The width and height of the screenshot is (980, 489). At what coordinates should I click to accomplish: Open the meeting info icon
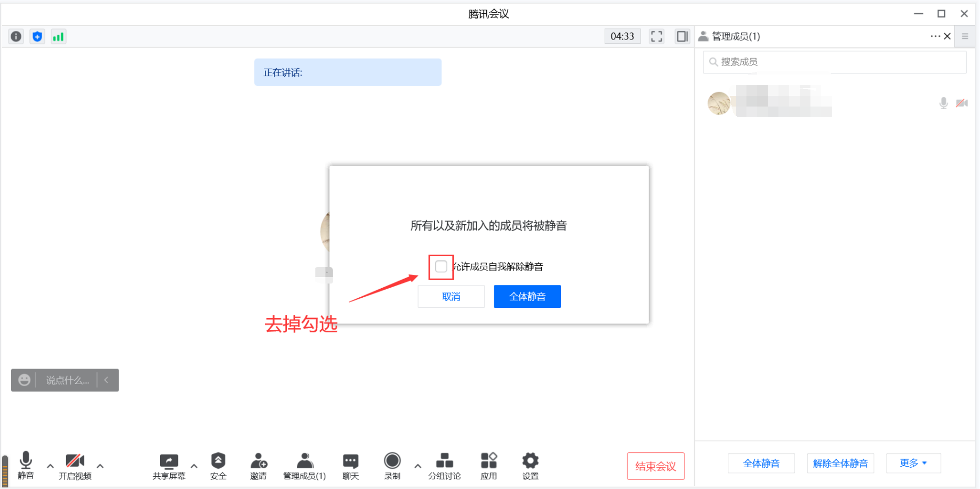tap(16, 36)
